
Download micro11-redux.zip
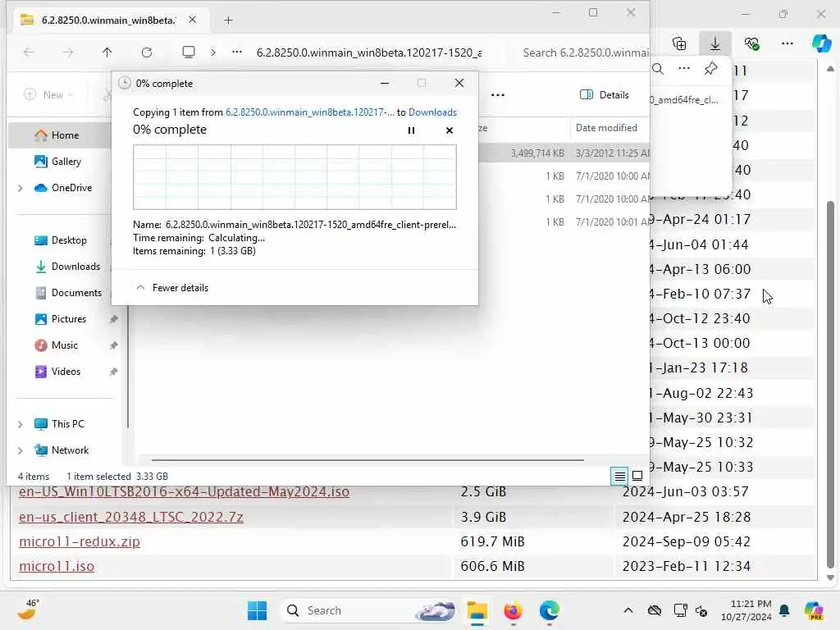pyautogui.click(x=80, y=541)
